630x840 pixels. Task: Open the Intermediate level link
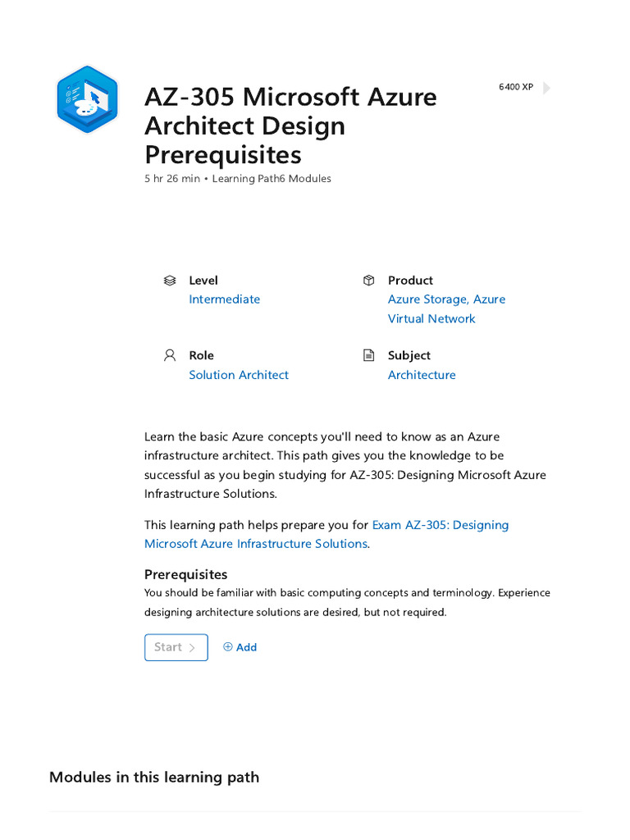point(224,299)
